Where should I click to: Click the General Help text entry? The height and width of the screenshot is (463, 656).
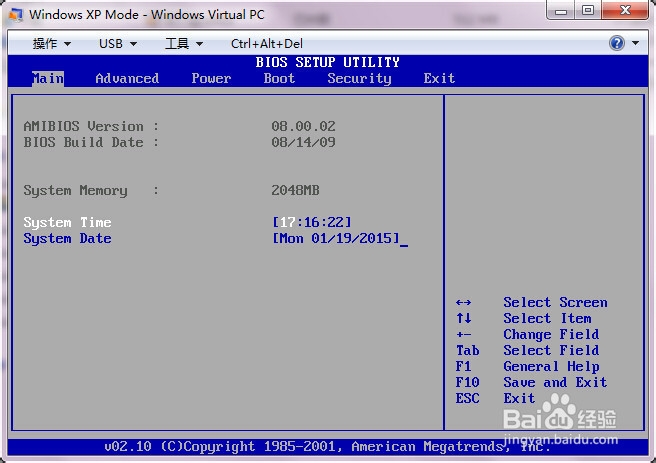pyautogui.click(x=551, y=366)
